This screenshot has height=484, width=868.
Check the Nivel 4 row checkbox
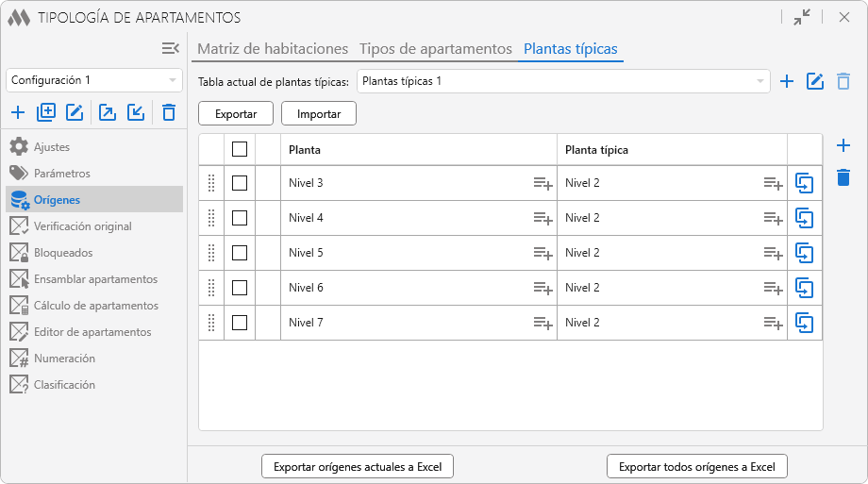[240, 218]
